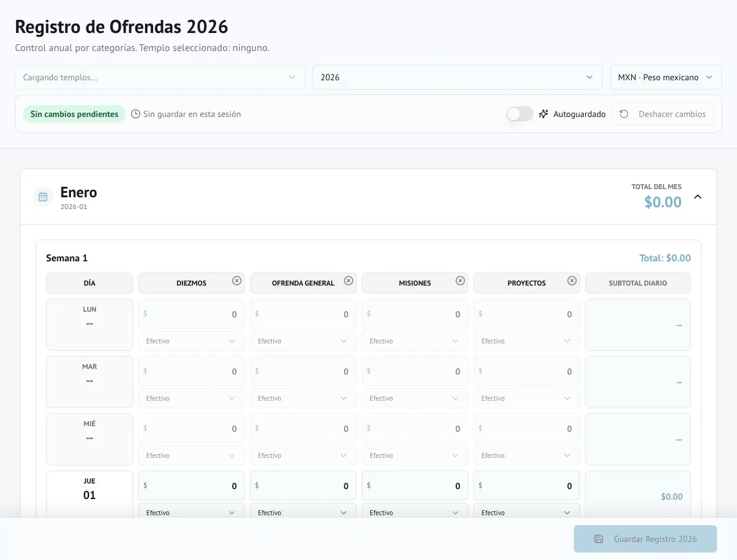
Task: Open MIÉ Misiones payment method dropdown
Action: pos(415,455)
